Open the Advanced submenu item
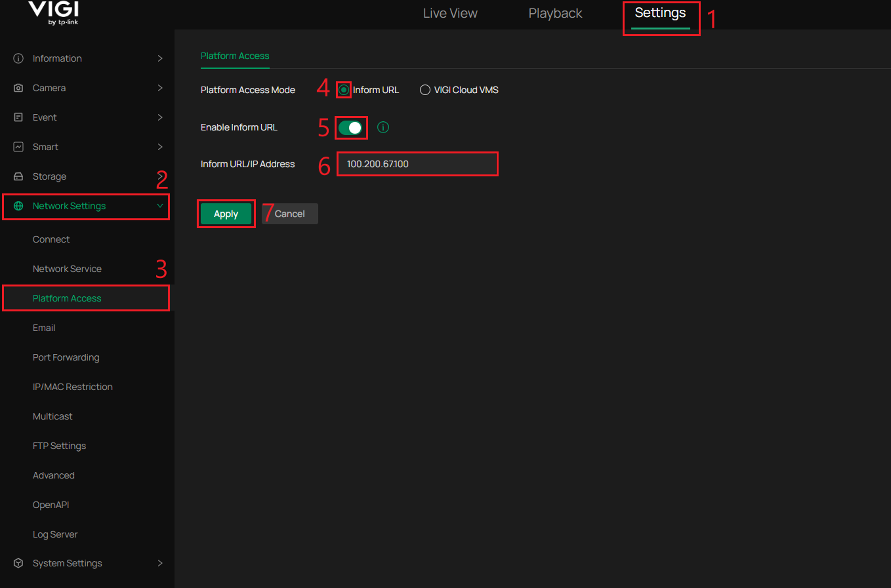Screen dimensions: 891x588 (54, 475)
